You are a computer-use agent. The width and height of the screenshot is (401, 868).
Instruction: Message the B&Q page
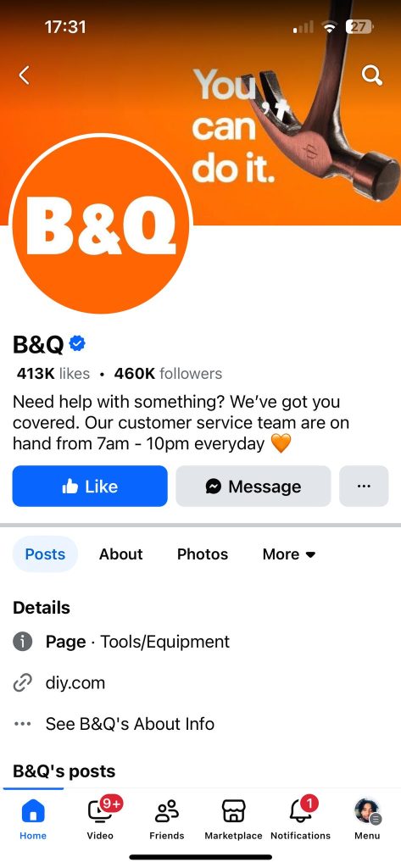click(253, 486)
